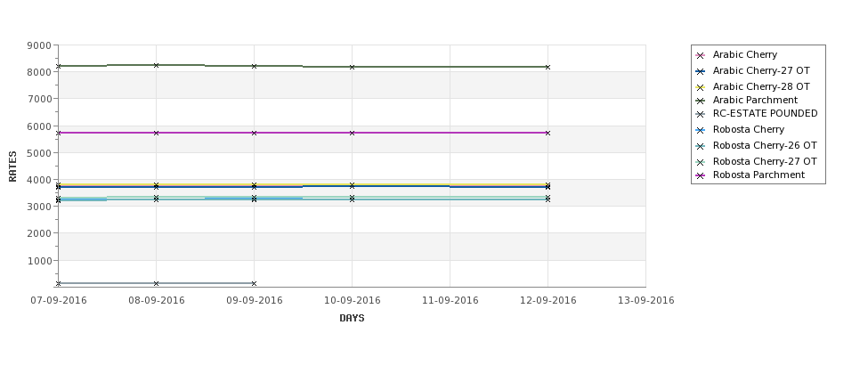
Task: Click the magenta Robosta Parchment legend marker
Action: coord(701,176)
